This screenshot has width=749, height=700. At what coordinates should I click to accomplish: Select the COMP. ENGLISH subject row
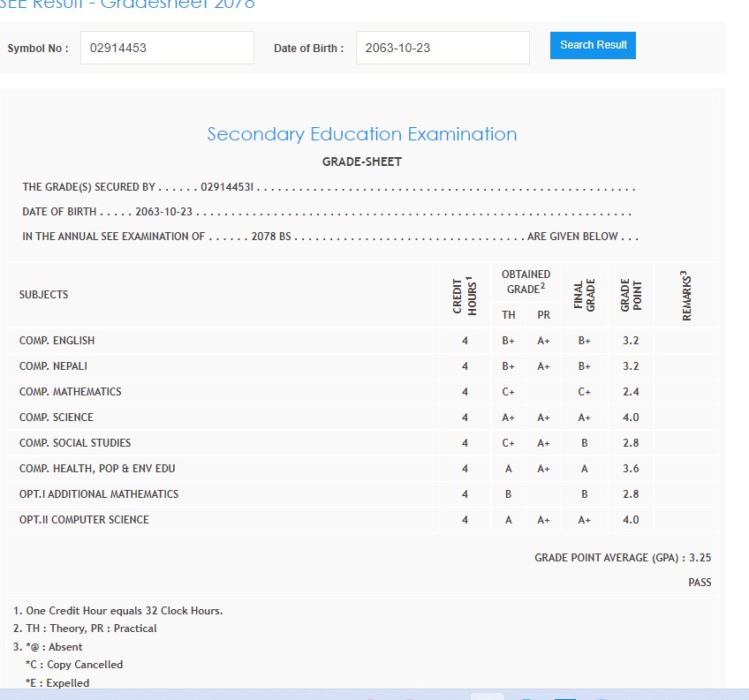tap(57, 341)
